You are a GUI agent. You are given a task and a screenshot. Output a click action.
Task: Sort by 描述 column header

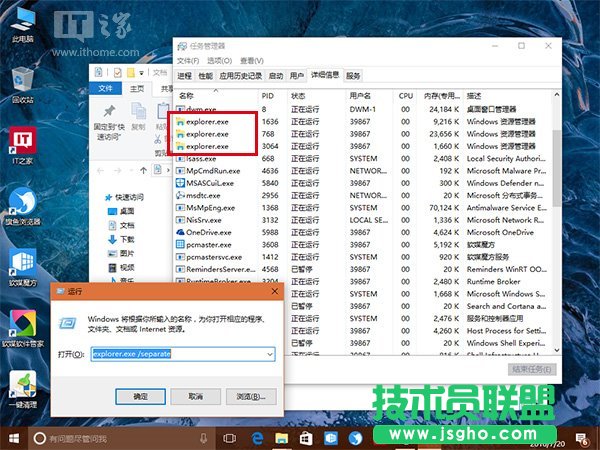507,96
